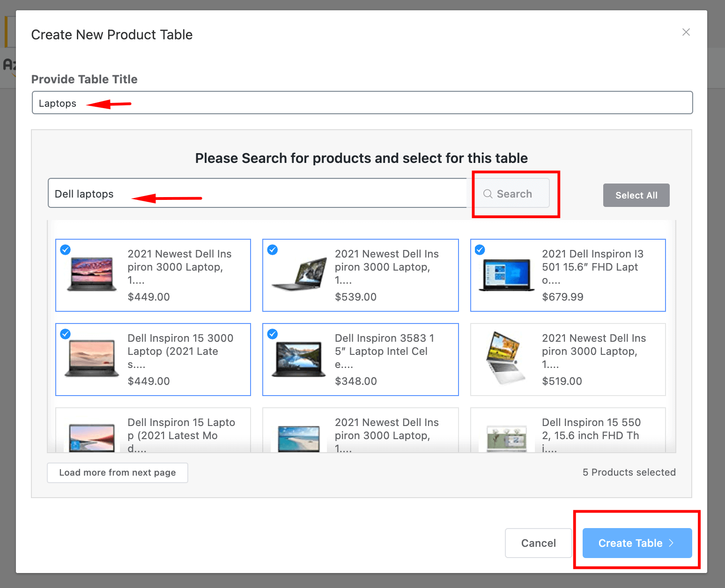Uncheck Dell Inspiron 15 3000 (2021 Late) checkmark
Image resolution: width=725 pixels, height=588 pixels.
pyautogui.click(x=66, y=334)
